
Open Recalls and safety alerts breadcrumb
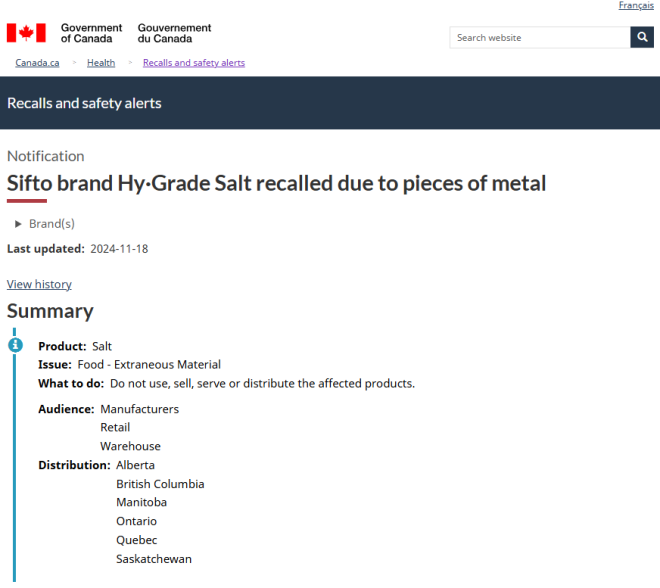pos(194,63)
